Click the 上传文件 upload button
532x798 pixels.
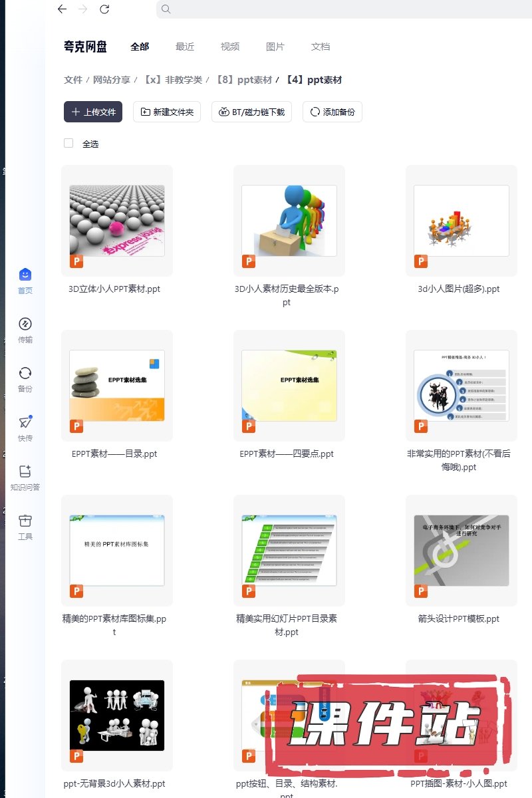(93, 112)
